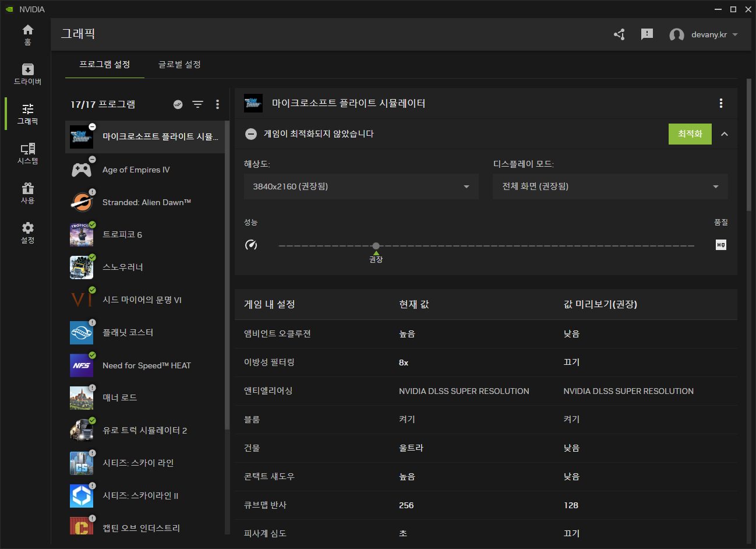Select 스노우러너 in program list
The image size is (756, 549).
click(x=145, y=268)
